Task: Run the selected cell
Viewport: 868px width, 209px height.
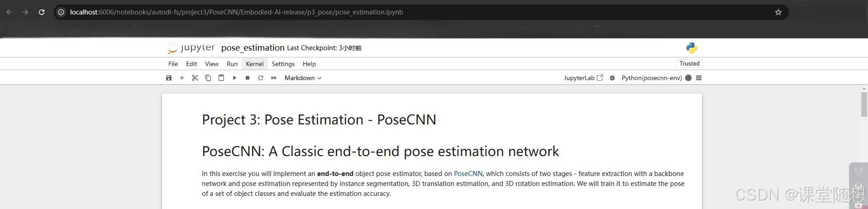Action: [x=234, y=78]
